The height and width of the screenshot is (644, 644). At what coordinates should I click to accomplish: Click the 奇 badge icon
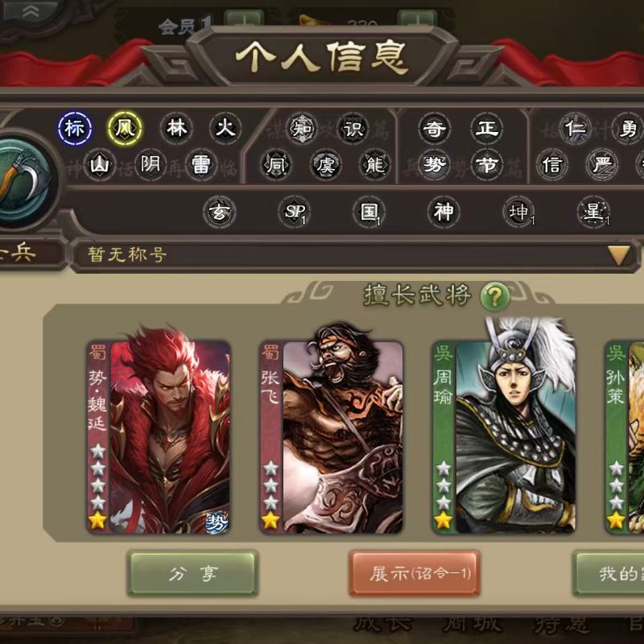coord(434,129)
